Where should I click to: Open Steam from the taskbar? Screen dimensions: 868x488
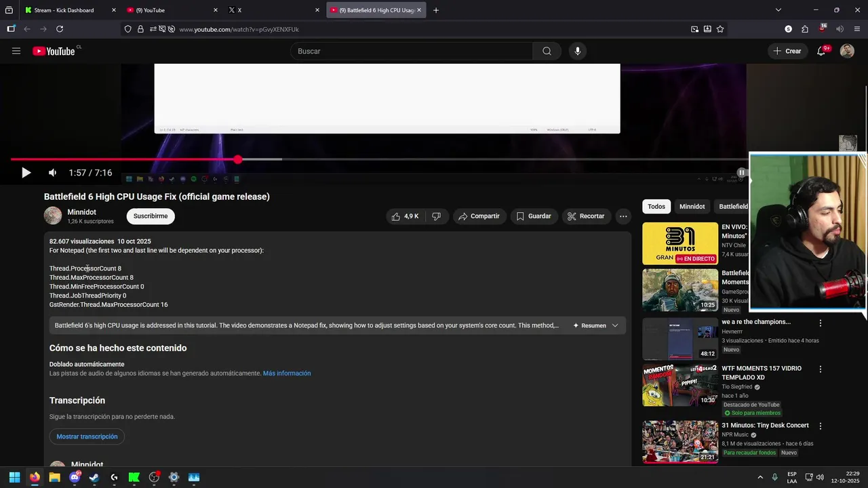click(94, 477)
